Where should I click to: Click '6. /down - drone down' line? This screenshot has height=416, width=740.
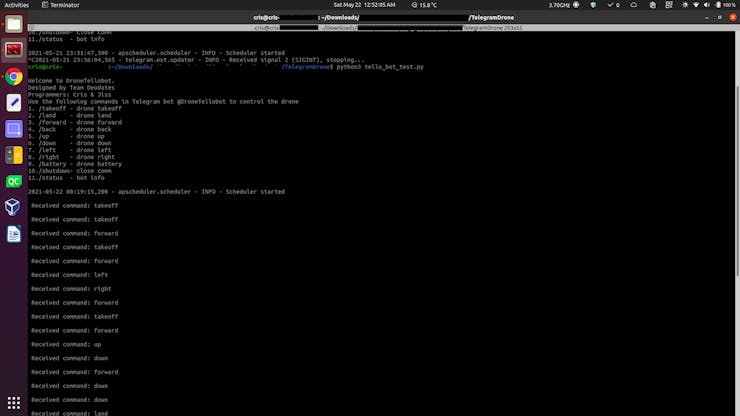point(69,143)
